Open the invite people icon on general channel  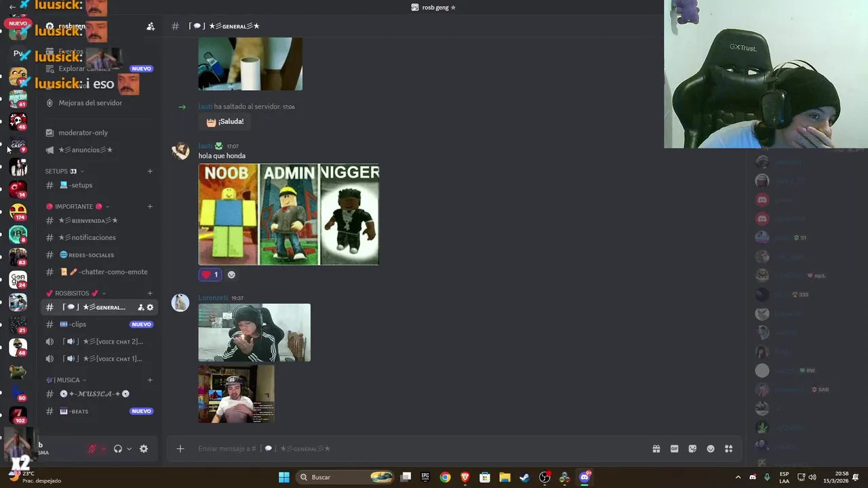coord(141,307)
